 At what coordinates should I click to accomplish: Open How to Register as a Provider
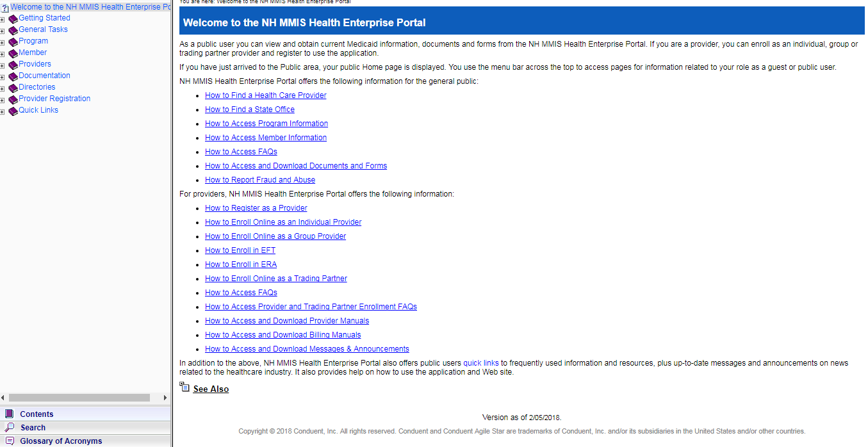[x=256, y=208]
